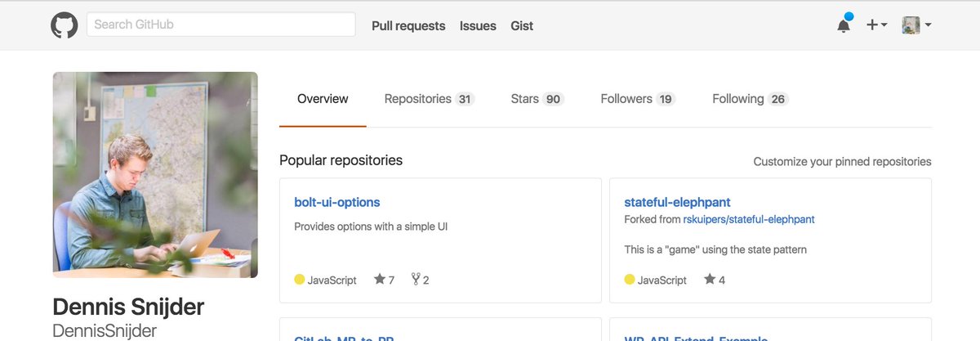Switch to the Repositories tab
The image size is (980, 341).
pyautogui.click(x=430, y=99)
